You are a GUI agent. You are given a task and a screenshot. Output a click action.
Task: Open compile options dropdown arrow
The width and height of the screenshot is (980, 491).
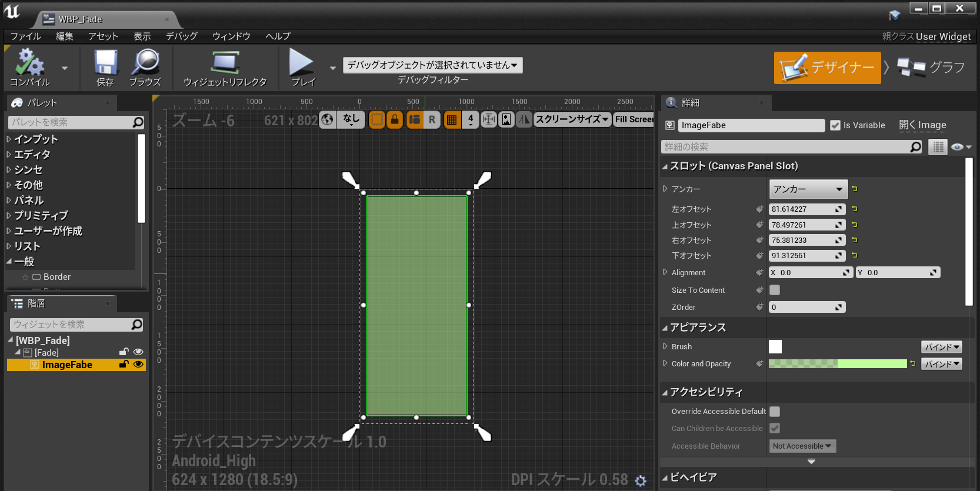(x=65, y=68)
